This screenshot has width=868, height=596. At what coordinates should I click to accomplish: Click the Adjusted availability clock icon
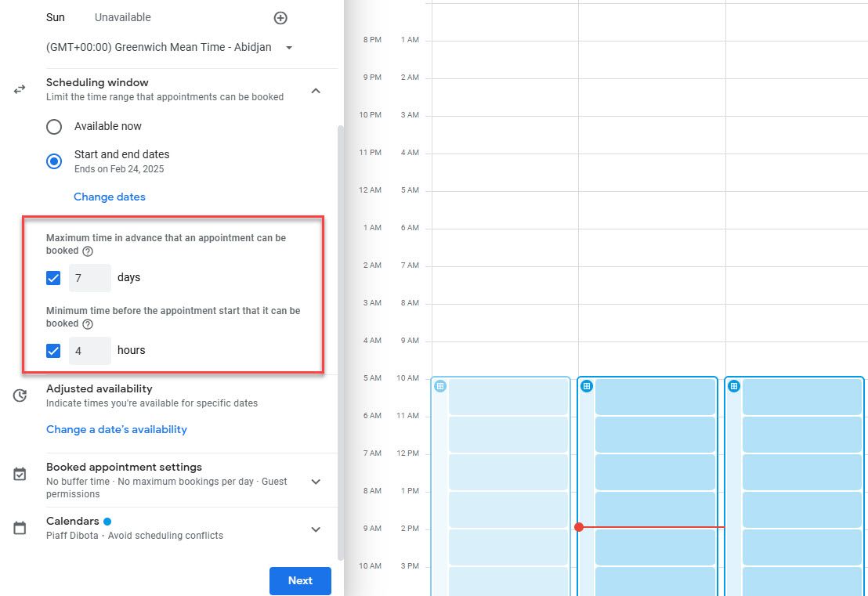[x=20, y=396]
